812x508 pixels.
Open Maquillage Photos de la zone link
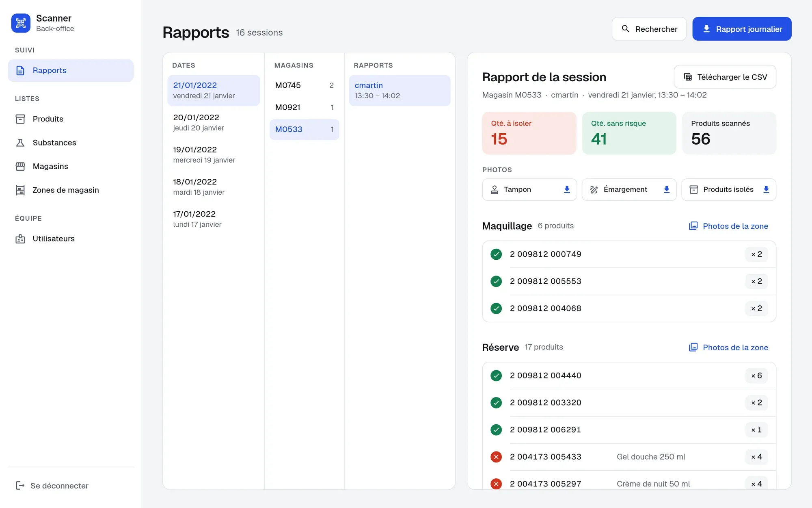click(x=728, y=226)
